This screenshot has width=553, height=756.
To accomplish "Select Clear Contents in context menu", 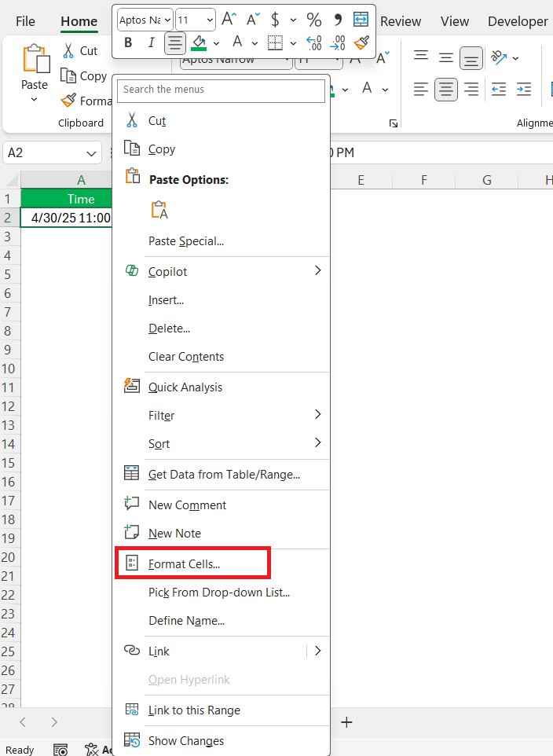I will coord(221,357).
